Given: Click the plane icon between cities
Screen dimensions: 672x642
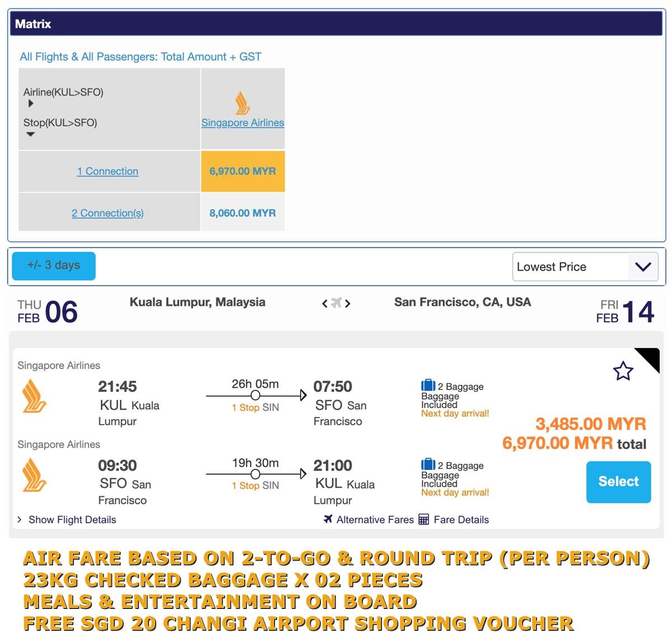Looking at the screenshot, I should 336,303.
